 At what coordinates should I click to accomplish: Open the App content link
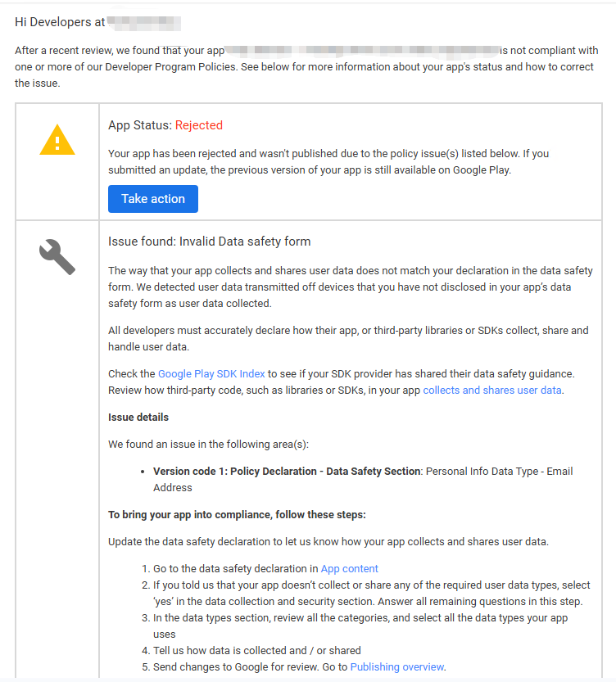point(350,568)
